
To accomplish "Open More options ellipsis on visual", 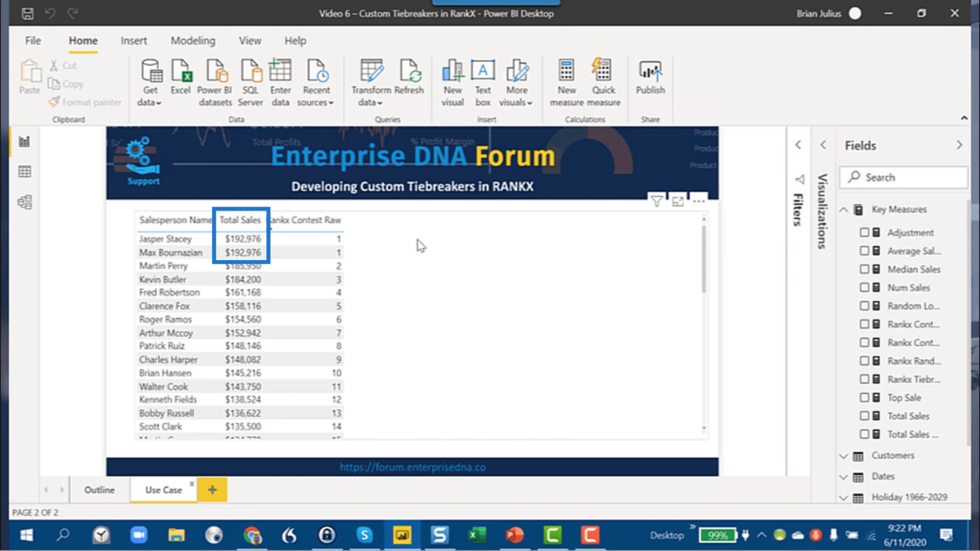I will (698, 201).
